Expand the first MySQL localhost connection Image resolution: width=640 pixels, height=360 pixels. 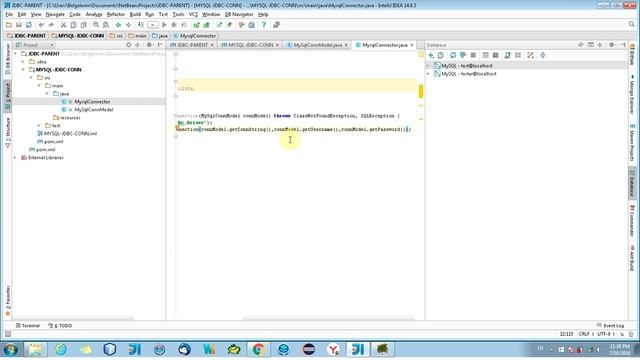[429, 66]
